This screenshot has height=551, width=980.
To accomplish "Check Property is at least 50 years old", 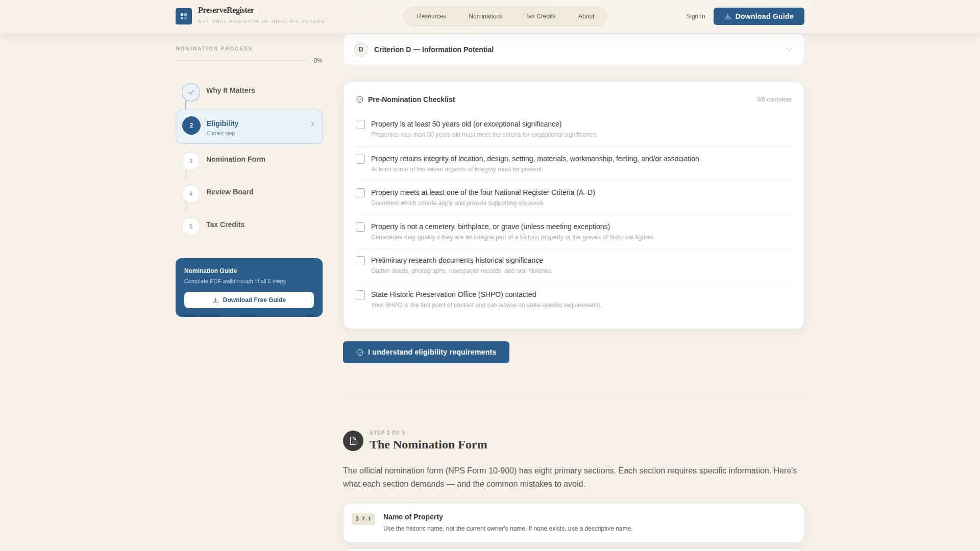I will (x=360, y=124).
